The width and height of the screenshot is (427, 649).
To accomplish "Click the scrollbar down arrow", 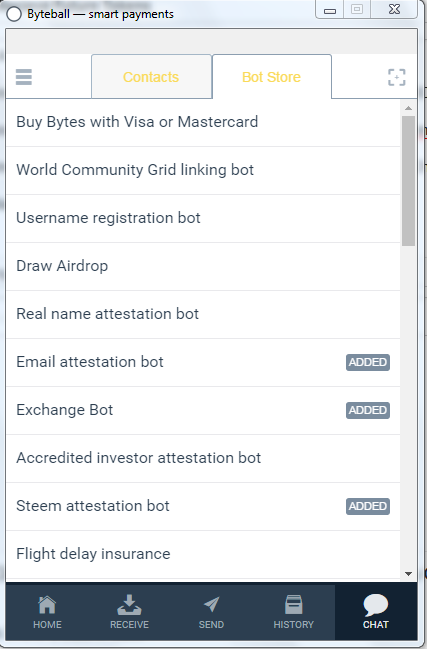I will pyautogui.click(x=408, y=574).
